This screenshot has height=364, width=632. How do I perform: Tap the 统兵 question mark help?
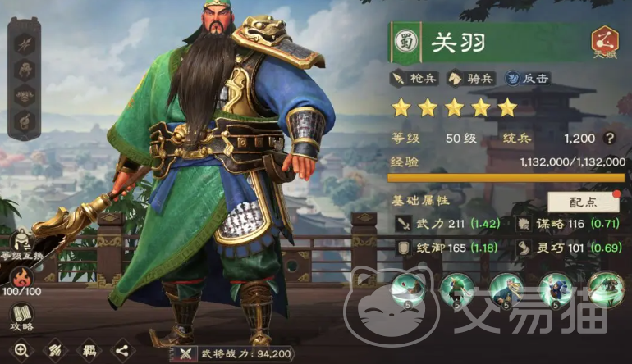point(609,139)
